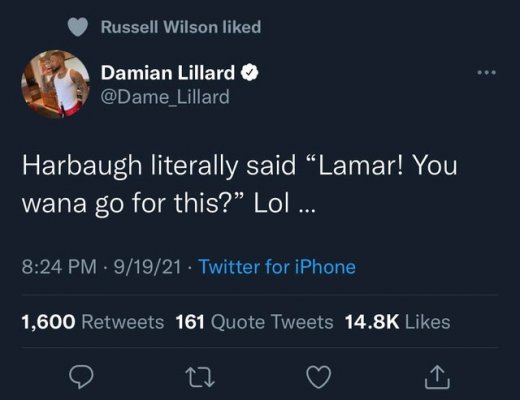Viewport: 520px width, 400px height.
Task: View the 161 Quote Tweets list
Action: click(x=254, y=322)
